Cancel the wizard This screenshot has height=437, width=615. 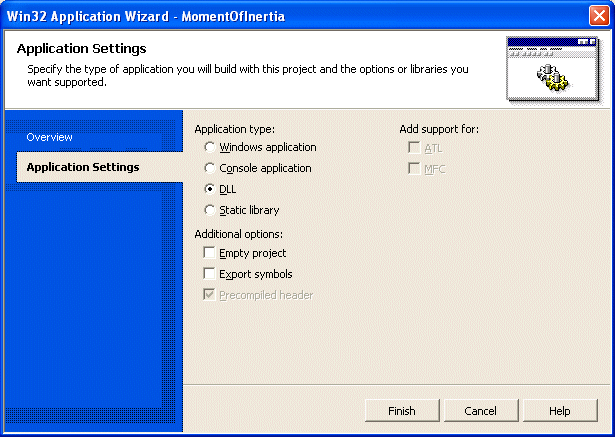(481, 411)
